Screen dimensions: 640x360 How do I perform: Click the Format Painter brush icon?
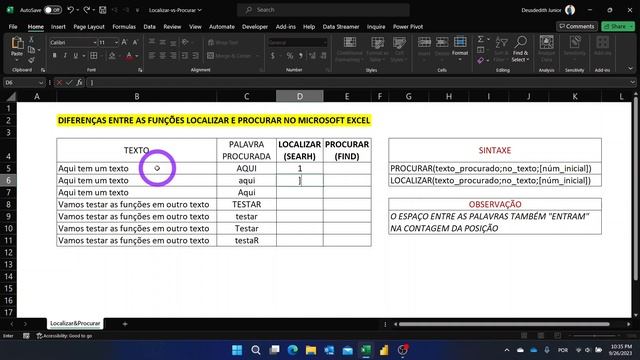[x=31, y=60]
